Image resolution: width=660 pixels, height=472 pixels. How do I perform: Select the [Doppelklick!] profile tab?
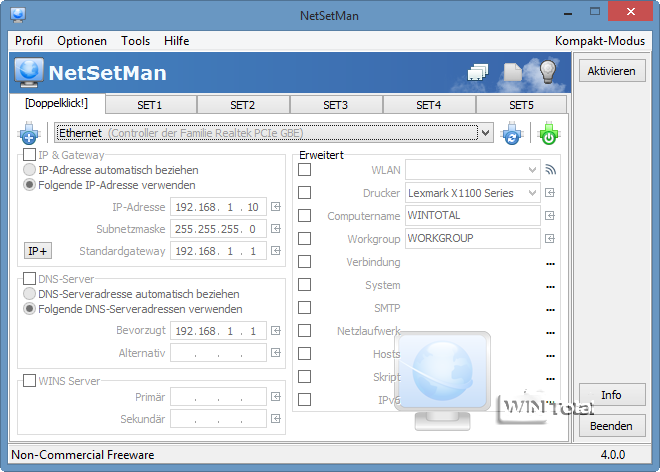(57, 104)
